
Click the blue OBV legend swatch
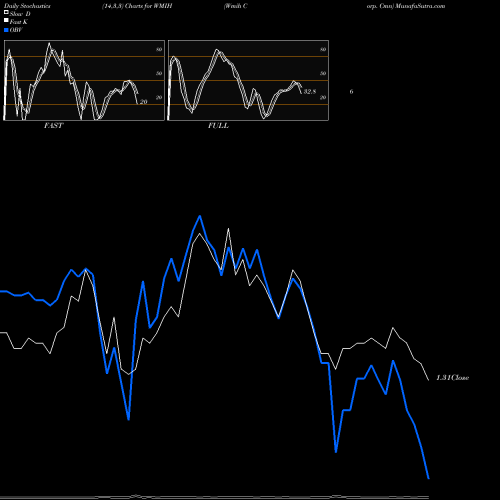tap(6, 30)
